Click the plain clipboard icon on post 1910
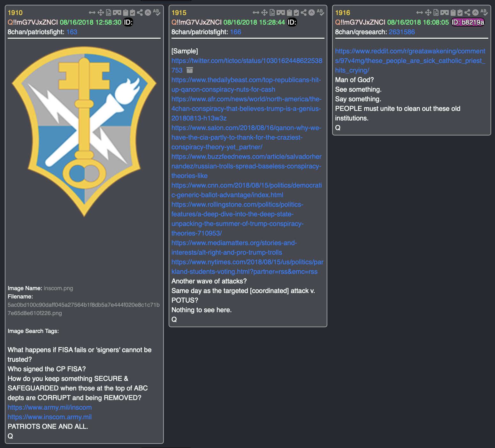Screen dimensions: 495x448 click(126, 12)
